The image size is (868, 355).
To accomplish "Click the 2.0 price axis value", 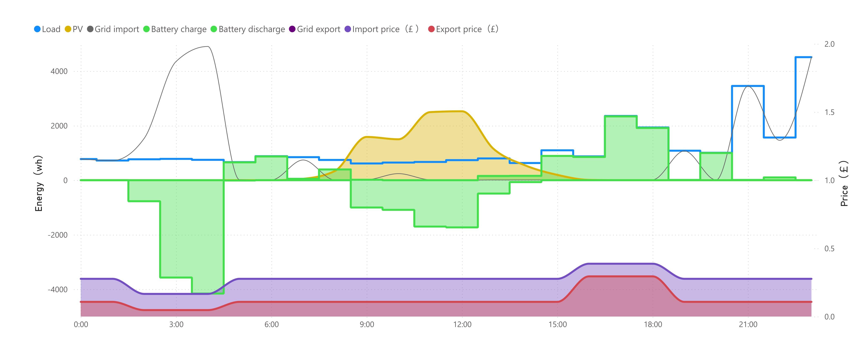I will (x=830, y=44).
